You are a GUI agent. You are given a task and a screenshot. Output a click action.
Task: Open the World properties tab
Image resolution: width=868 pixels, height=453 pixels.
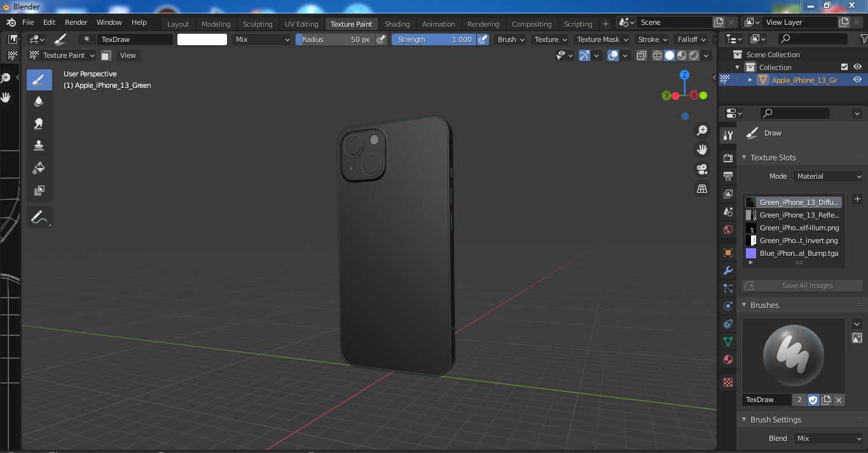(728, 229)
